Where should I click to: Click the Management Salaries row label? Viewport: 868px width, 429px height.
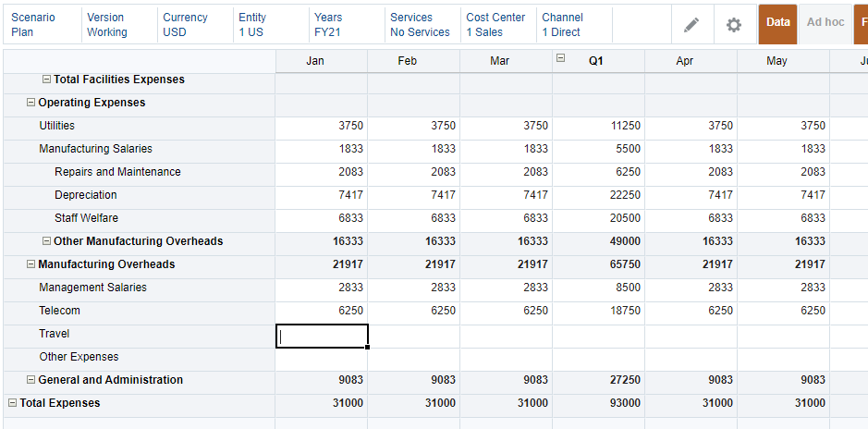click(x=93, y=288)
